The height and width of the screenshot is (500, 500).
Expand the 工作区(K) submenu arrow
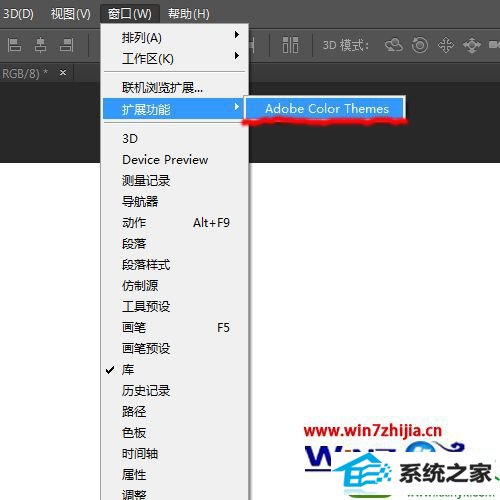[x=237, y=55]
